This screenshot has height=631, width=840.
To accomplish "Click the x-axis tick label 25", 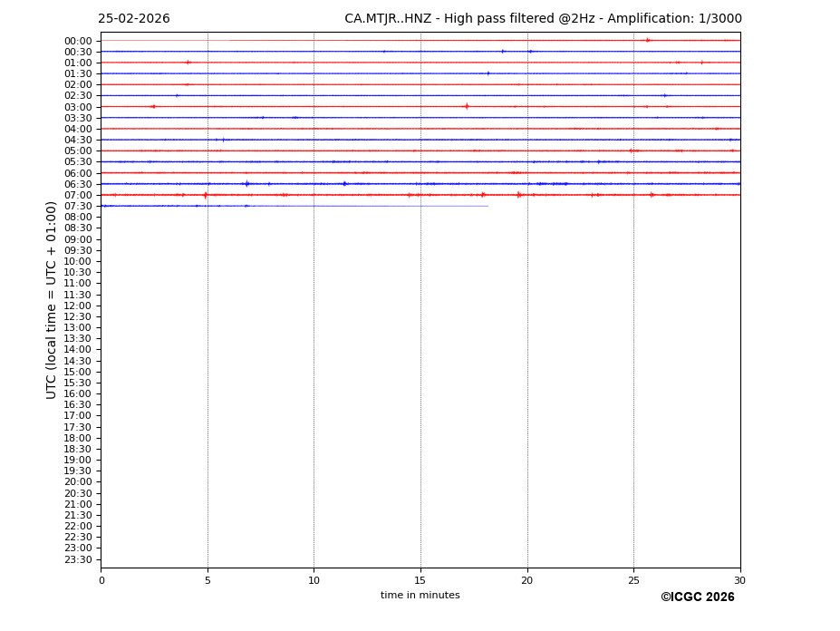I will pyautogui.click(x=633, y=580).
